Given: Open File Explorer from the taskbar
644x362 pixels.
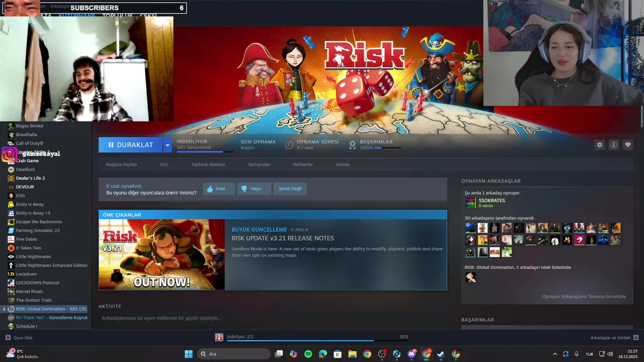Looking at the screenshot, I should (x=352, y=354).
